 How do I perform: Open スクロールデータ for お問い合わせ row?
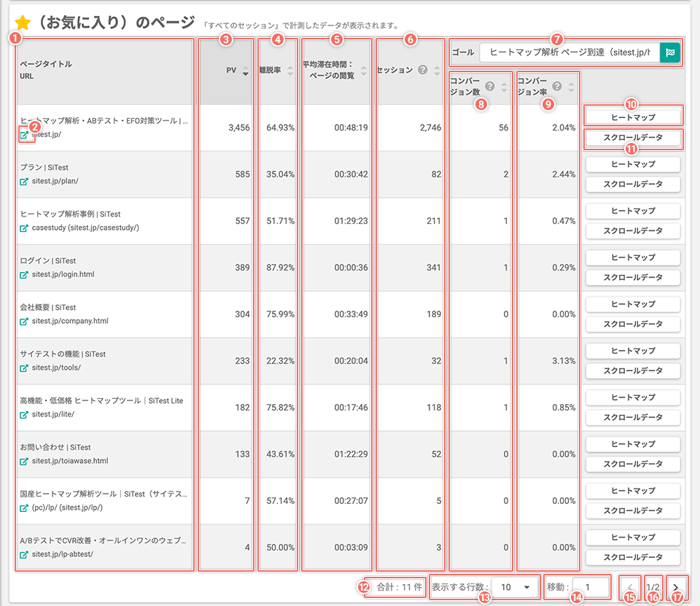633,464
